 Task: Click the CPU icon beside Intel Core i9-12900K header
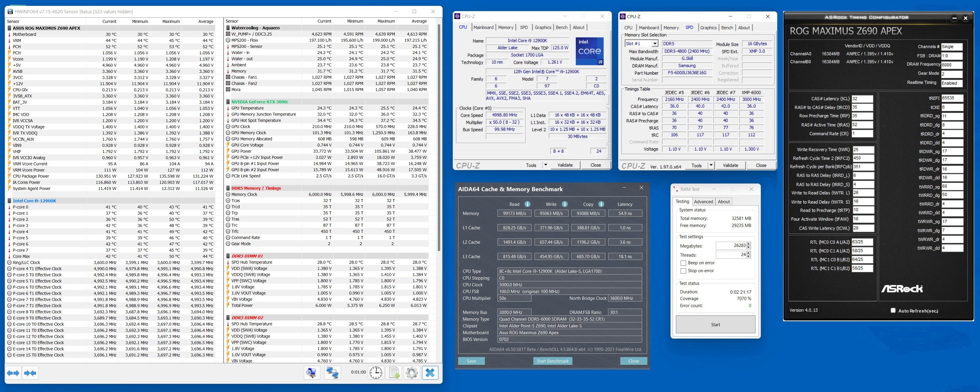pos(9,201)
